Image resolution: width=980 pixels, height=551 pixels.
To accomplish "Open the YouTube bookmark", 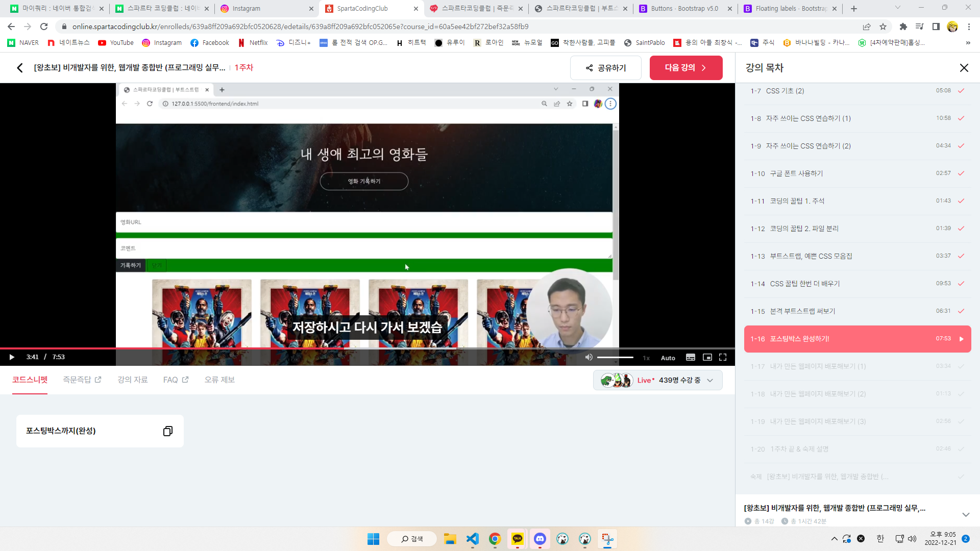I will click(x=116, y=43).
